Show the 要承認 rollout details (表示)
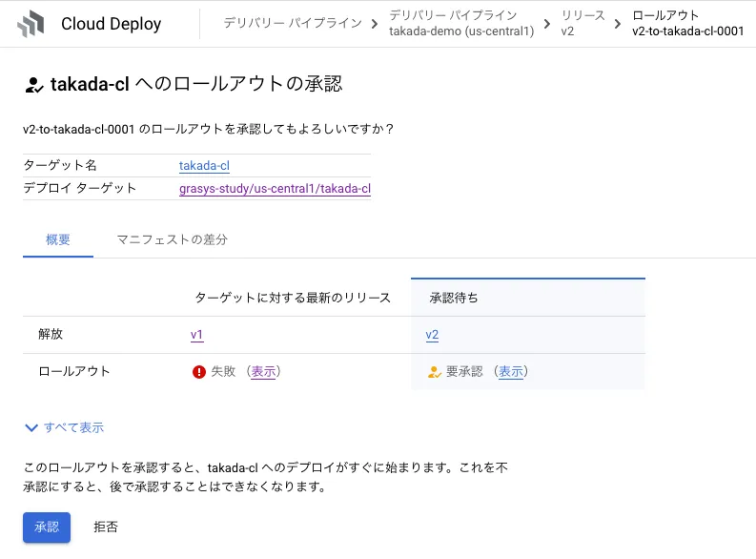 tap(511, 371)
